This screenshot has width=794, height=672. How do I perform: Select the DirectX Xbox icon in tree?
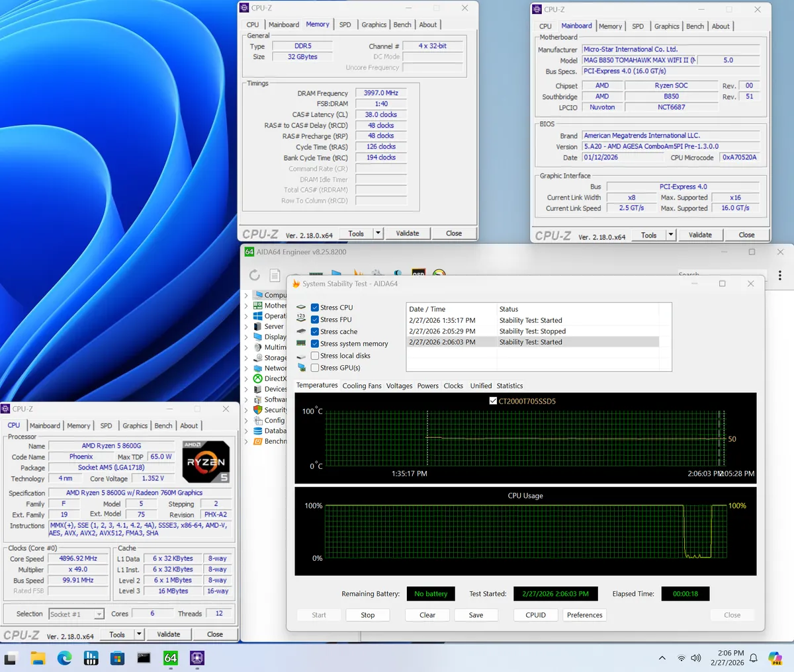click(x=258, y=379)
